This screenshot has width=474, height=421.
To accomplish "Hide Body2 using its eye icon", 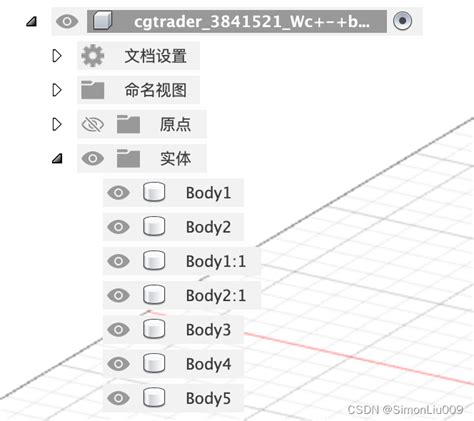I will click(118, 227).
